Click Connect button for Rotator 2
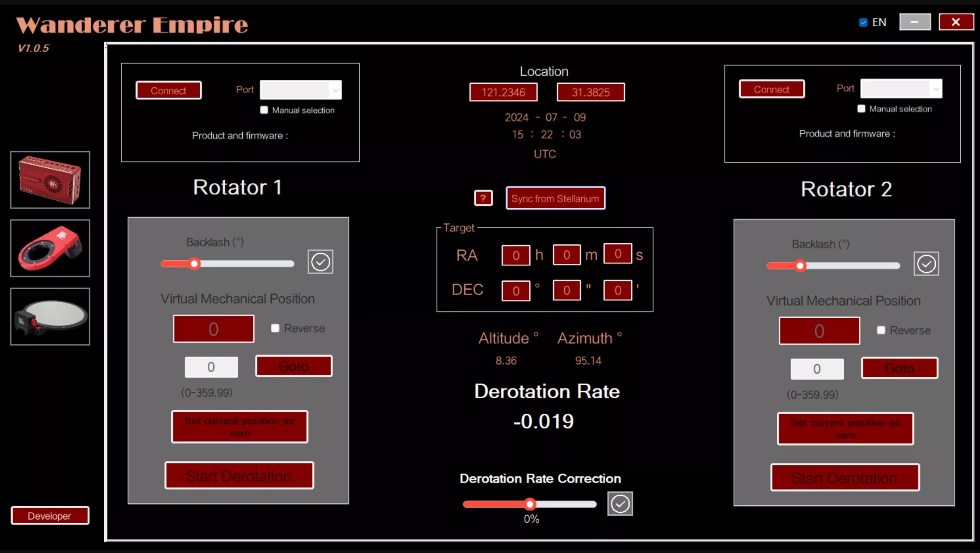The image size is (980, 553). 771,89
